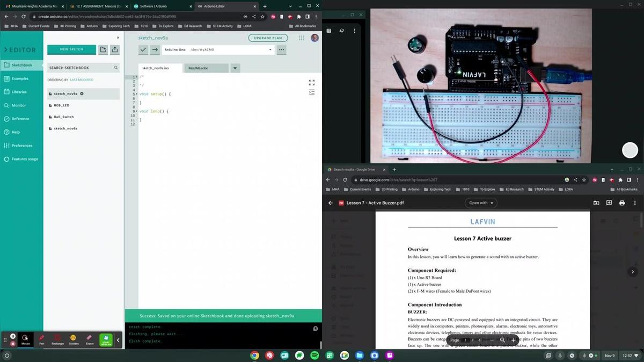
Task: Collapse the loop function fold on line 9
Action: pyautogui.click(x=137, y=111)
